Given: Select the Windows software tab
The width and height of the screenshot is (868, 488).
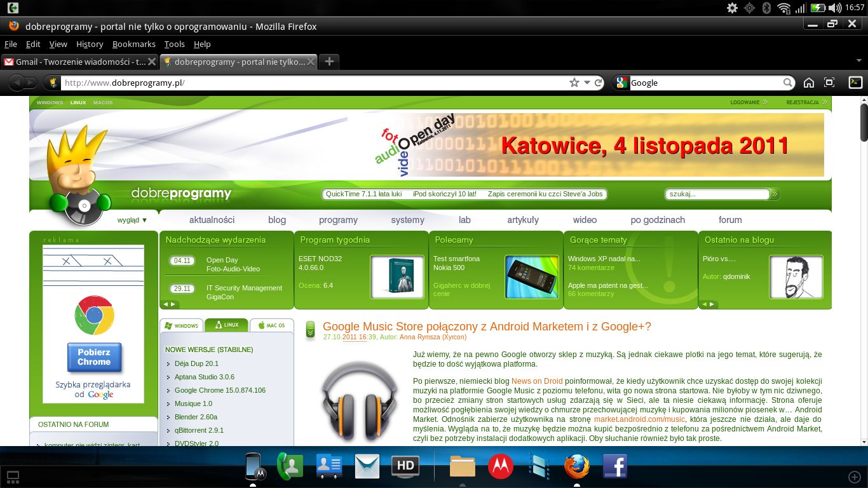Looking at the screenshot, I should click(182, 325).
